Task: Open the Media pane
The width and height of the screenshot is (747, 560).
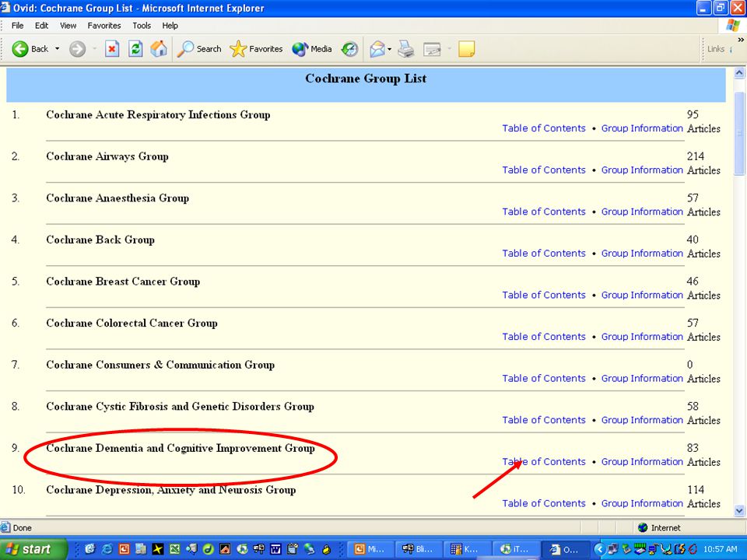Action: (312, 48)
